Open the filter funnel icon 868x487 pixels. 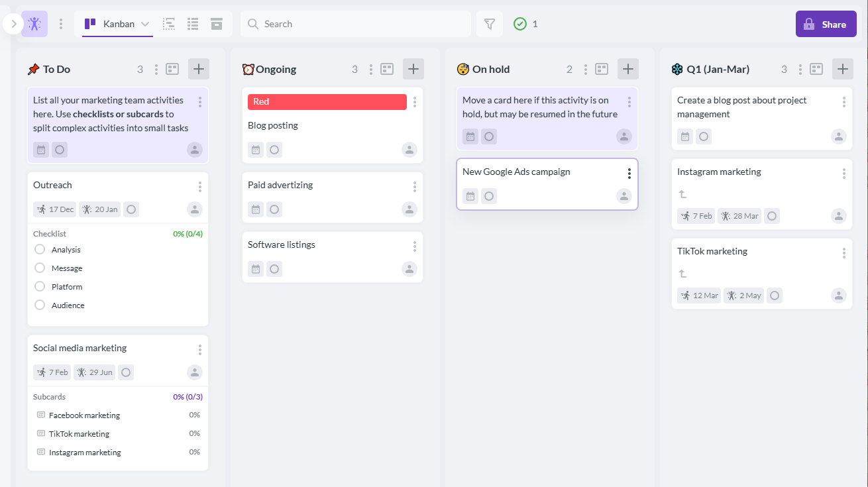point(489,23)
